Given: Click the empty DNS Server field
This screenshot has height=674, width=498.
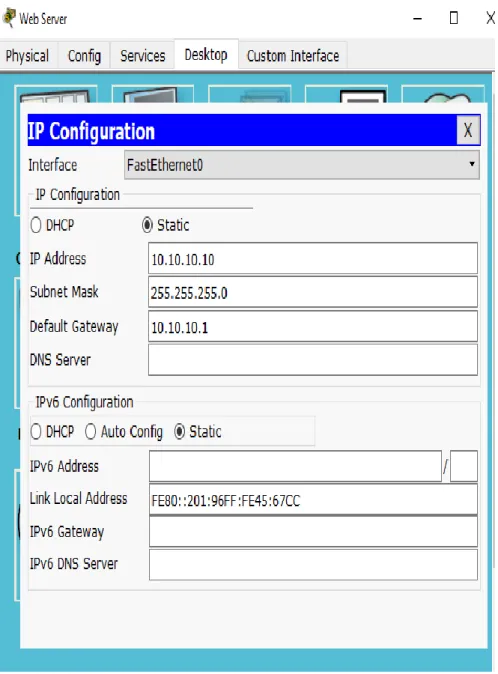Looking at the screenshot, I should 313,360.
